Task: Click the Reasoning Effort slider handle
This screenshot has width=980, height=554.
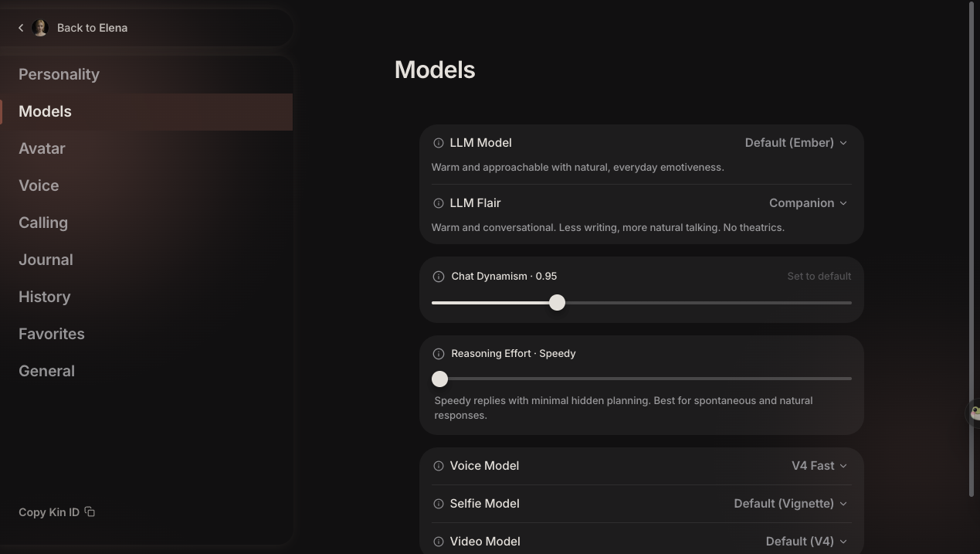Action: pyautogui.click(x=439, y=379)
